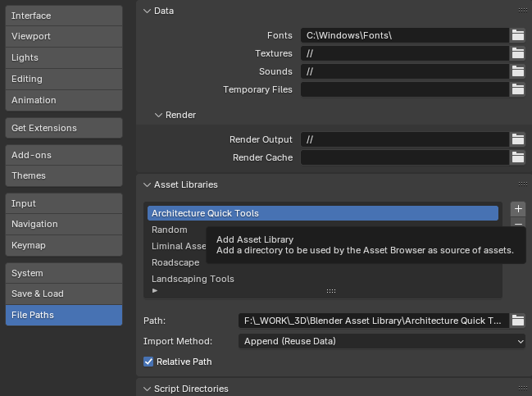Screen dimensions: 532x396
Task: Switch to the Add-ons preferences tab
Action: [x=64, y=155]
